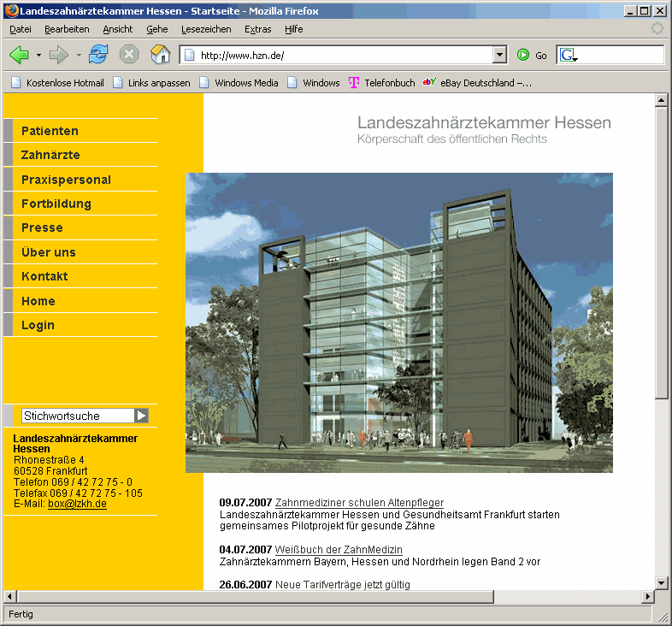The height and width of the screenshot is (626, 672).
Task: Open the back history dropdown arrow
Action: [38, 55]
